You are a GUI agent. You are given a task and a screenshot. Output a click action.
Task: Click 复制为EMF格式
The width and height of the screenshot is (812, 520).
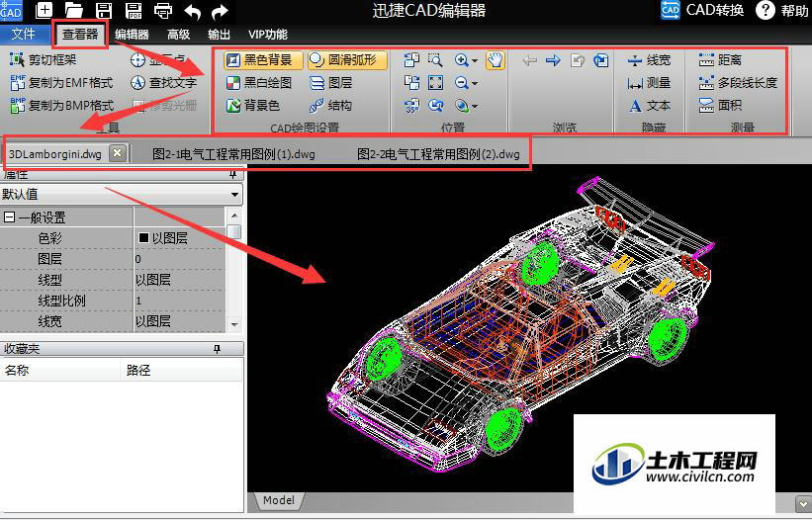pos(61,83)
